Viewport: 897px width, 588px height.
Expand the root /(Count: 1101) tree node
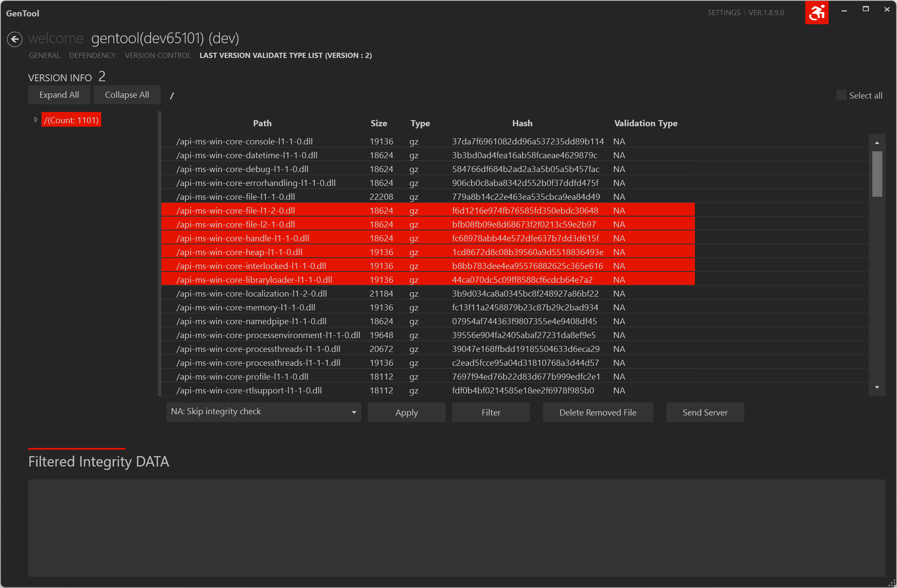36,120
